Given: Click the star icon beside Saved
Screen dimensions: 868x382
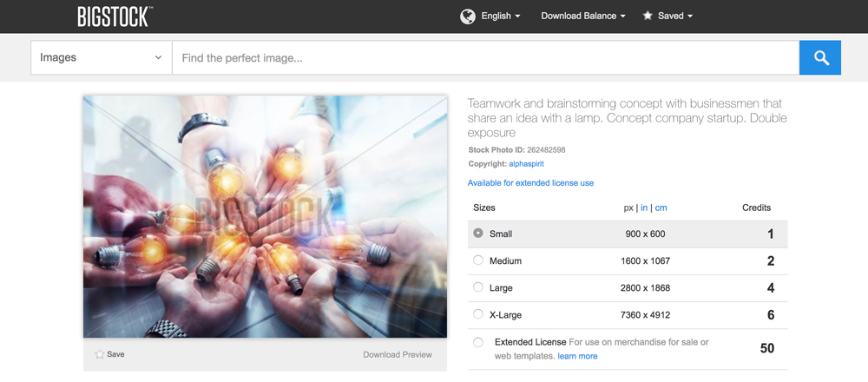Looking at the screenshot, I should point(648,16).
